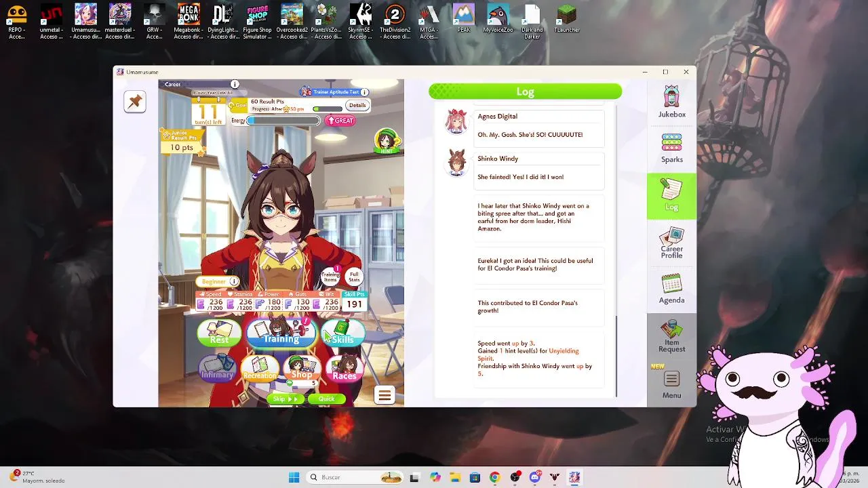Click the taskbar Buscar search box
Viewport: 868px width, 488px height.
pyautogui.click(x=355, y=477)
